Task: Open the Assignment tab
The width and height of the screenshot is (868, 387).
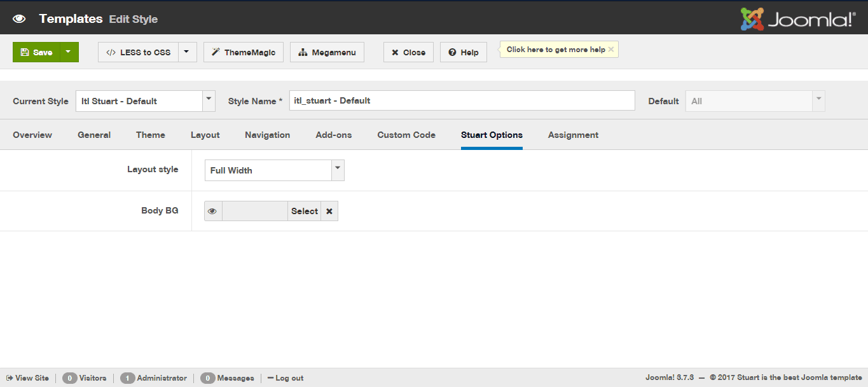Action: [x=573, y=135]
